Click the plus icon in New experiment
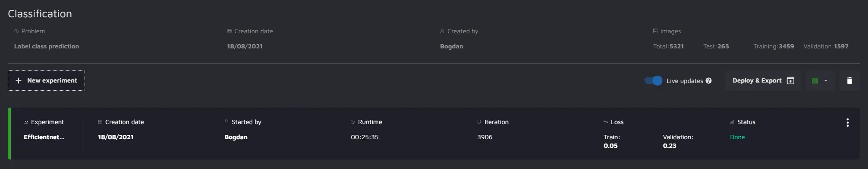Viewport: 868px width, 169px height. tap(18, 80)
